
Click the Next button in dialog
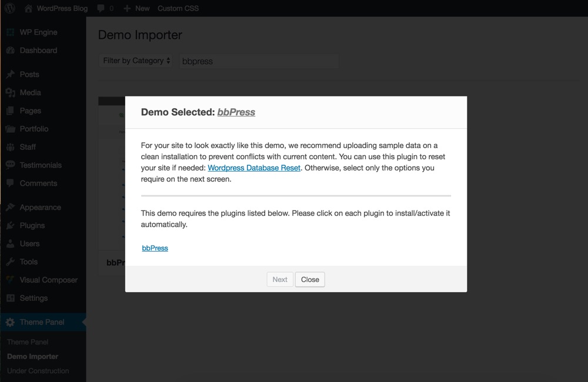[x=280, y=279]
